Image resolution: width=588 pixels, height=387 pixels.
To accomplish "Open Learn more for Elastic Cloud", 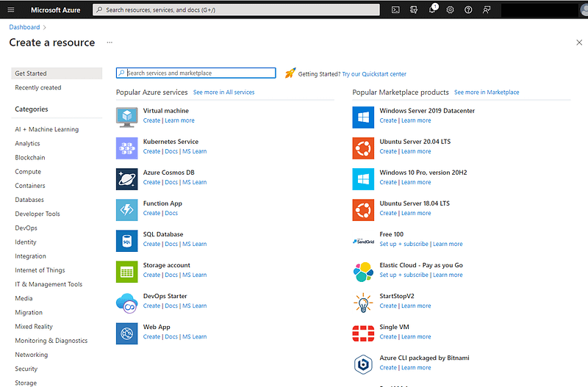I will [x=448, y=275].
